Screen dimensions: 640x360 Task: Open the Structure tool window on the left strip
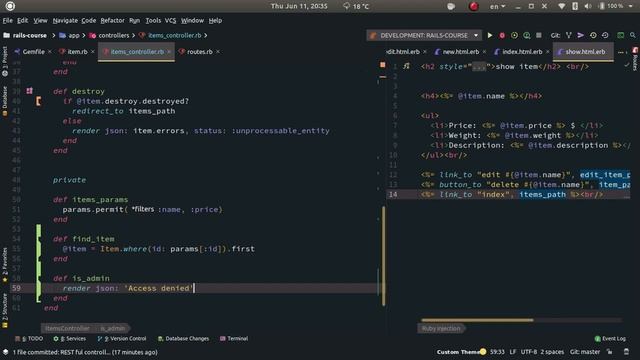(4, 311)
